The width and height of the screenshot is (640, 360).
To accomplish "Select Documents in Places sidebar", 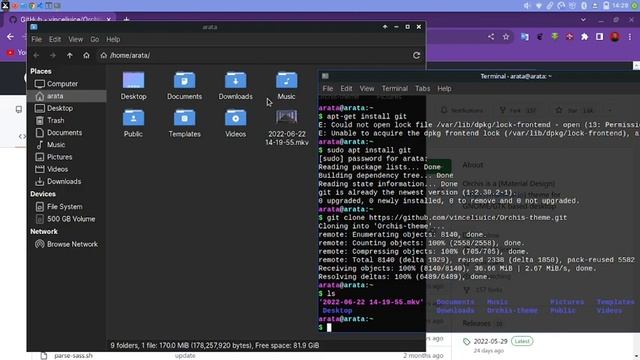I will tap(67, 133).
